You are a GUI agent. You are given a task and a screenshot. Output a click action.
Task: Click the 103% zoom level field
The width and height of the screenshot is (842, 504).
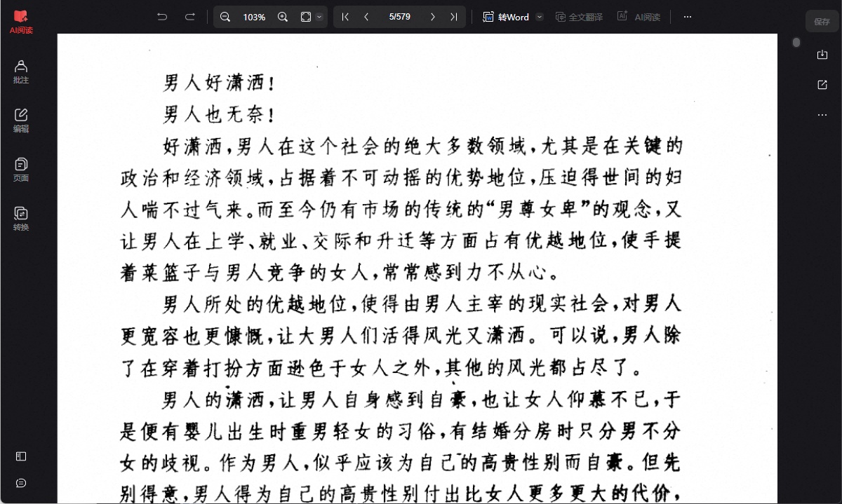tap(254, 17)
